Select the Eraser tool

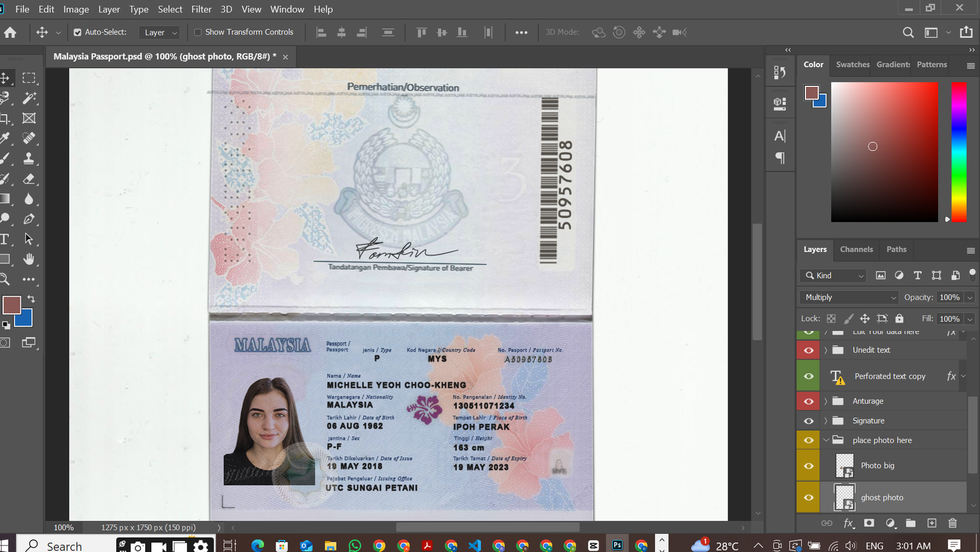click(29, 179)
